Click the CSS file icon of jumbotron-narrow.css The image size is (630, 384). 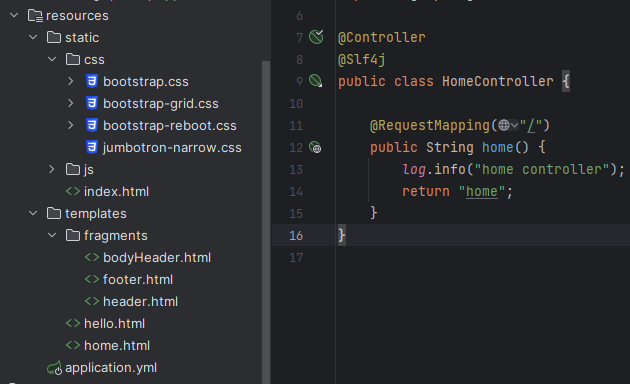click(92, 147)
